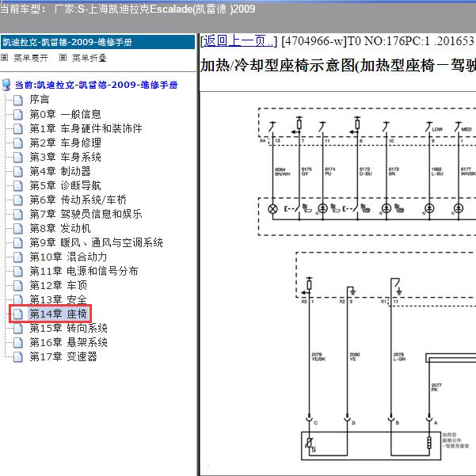Open 第17章 变速器 chapter
Viewport: 476px width, 476px height.
click(63, 357)
